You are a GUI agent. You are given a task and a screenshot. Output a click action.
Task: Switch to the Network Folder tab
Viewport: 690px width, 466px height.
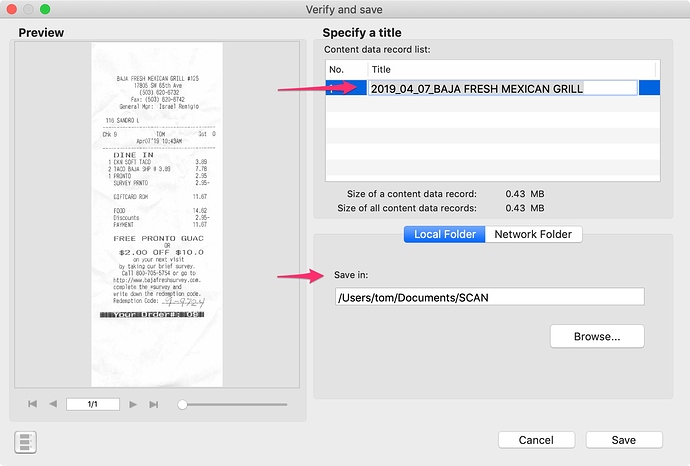pyautogui.click(x=533, y=234)
